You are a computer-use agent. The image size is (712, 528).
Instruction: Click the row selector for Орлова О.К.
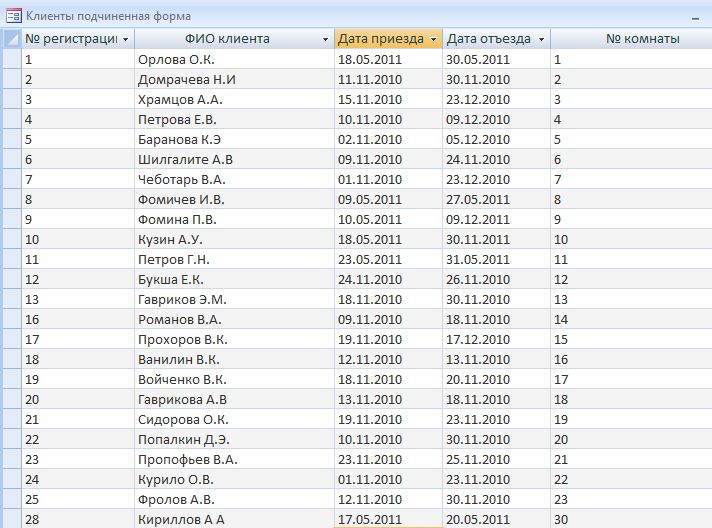click(x=12, y=59)
